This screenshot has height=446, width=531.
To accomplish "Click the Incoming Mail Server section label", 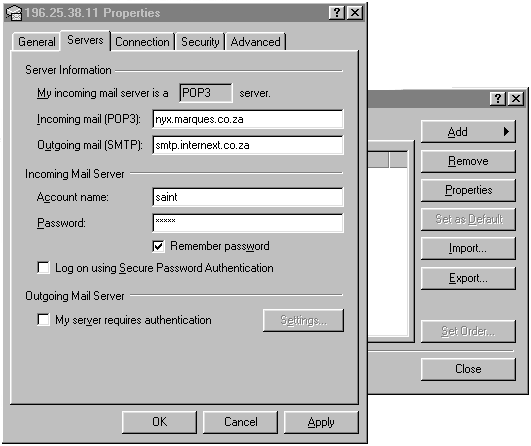I will 75,174.
